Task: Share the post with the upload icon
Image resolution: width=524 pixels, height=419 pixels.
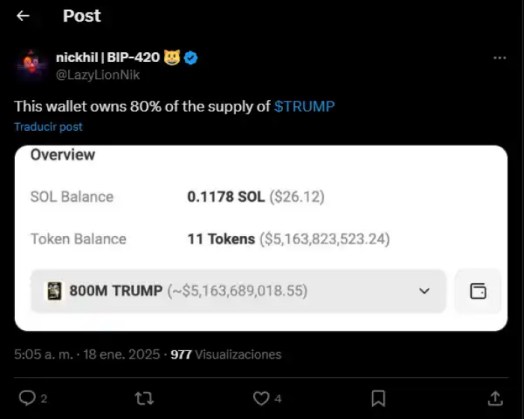Action: [495, 398]
